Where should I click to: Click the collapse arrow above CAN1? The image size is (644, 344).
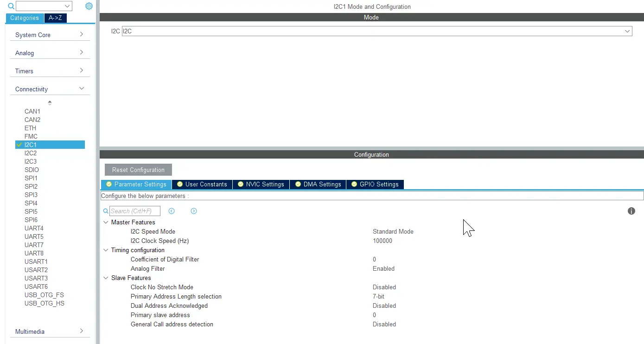[50, 102]
